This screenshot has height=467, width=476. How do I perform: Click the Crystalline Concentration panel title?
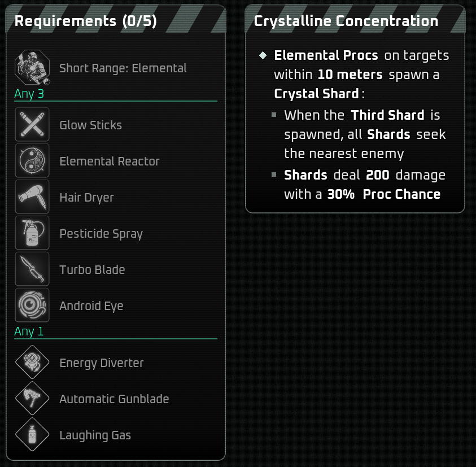point(346,21)
